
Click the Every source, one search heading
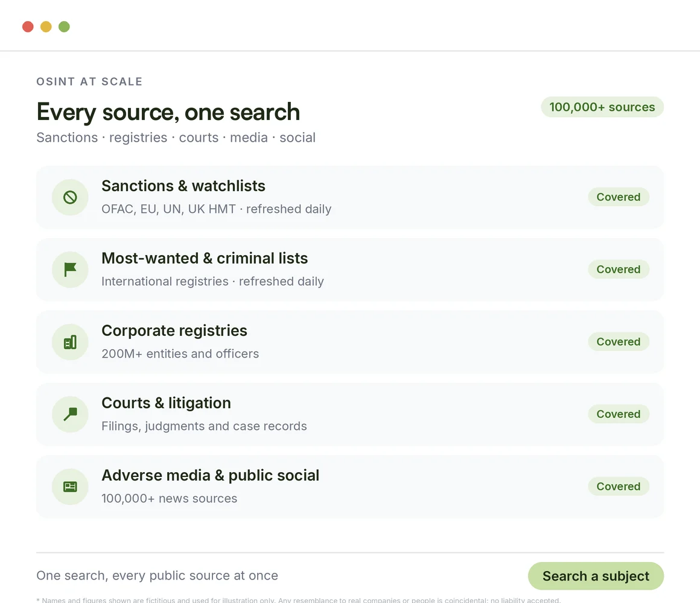(168, 112)
